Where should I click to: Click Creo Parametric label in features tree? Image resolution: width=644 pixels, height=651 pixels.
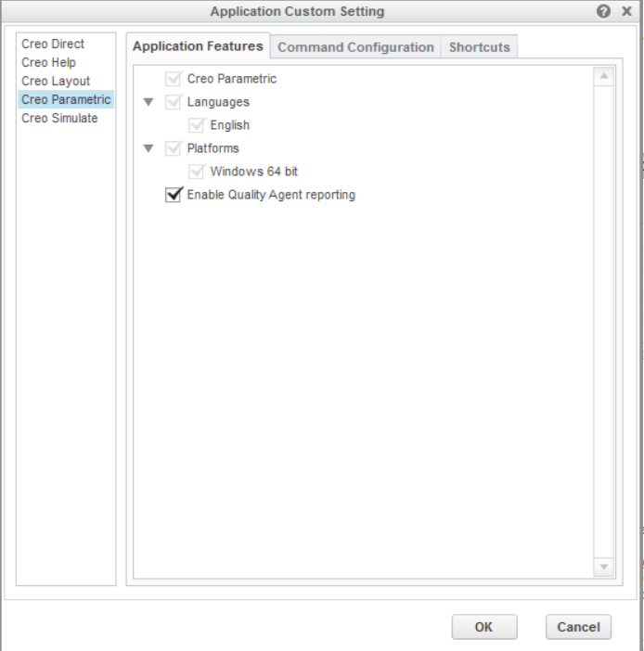point(232,79)
